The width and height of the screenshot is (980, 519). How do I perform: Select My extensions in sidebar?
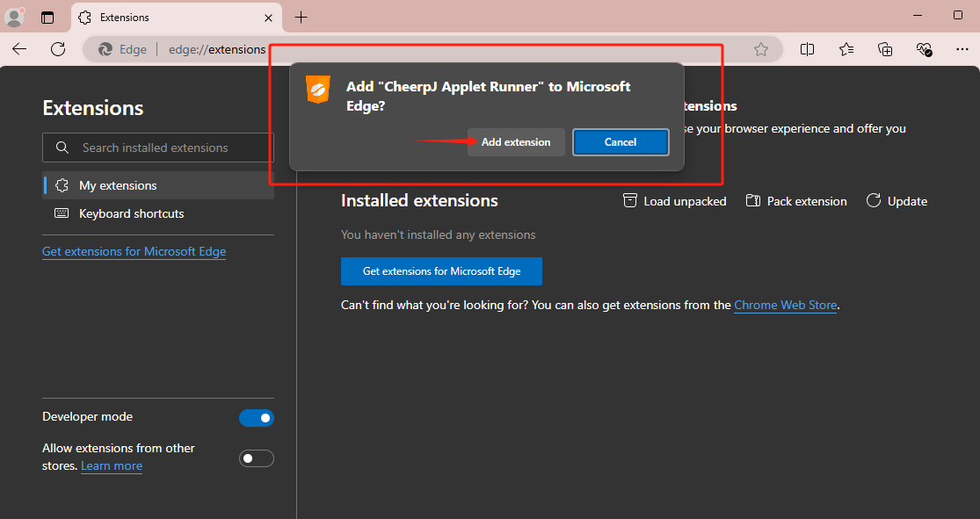tap(118, 185)
